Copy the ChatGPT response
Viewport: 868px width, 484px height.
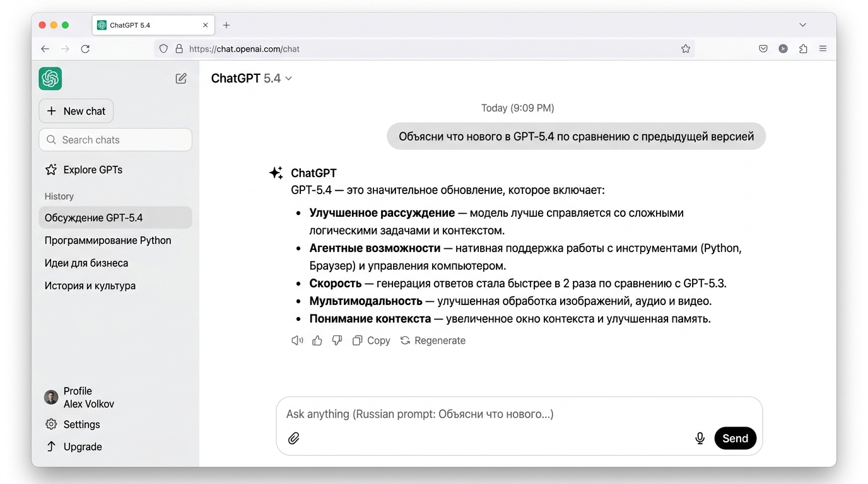pyautogui.click(x=371, y=340)
